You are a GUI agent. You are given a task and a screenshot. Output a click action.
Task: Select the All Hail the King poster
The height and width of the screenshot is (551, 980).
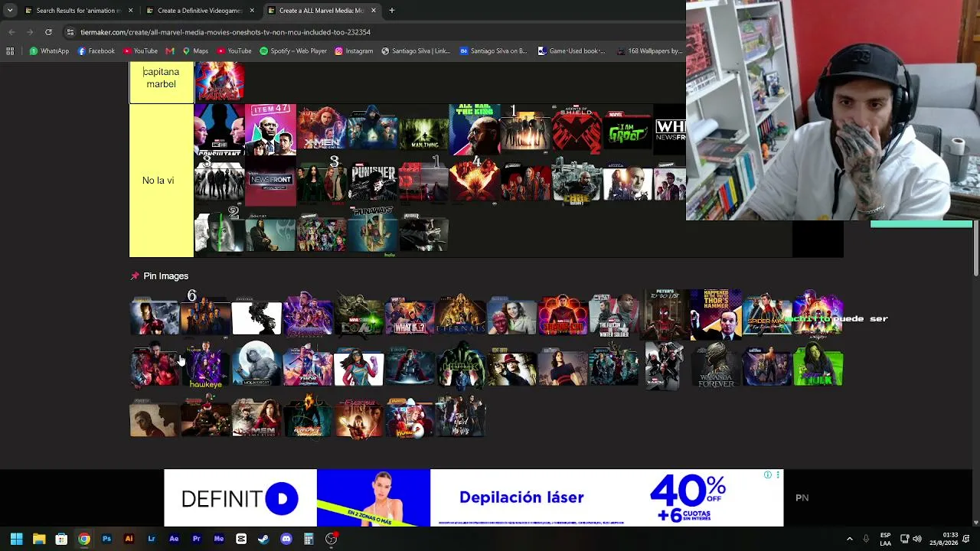(x=475, y=129)
